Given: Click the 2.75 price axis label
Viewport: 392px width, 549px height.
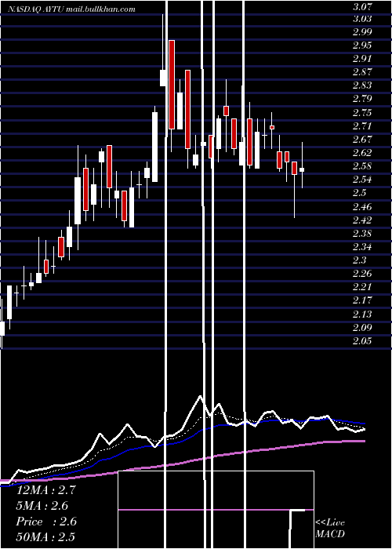Looking at the screenshot, I should [362, 112].
